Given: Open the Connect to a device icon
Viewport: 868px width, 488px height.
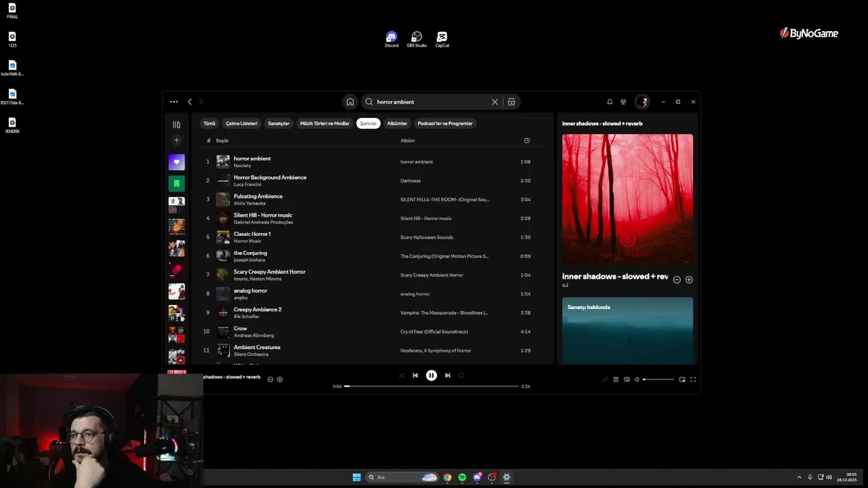Looking at the screenshot, I should tap(627, 380).
